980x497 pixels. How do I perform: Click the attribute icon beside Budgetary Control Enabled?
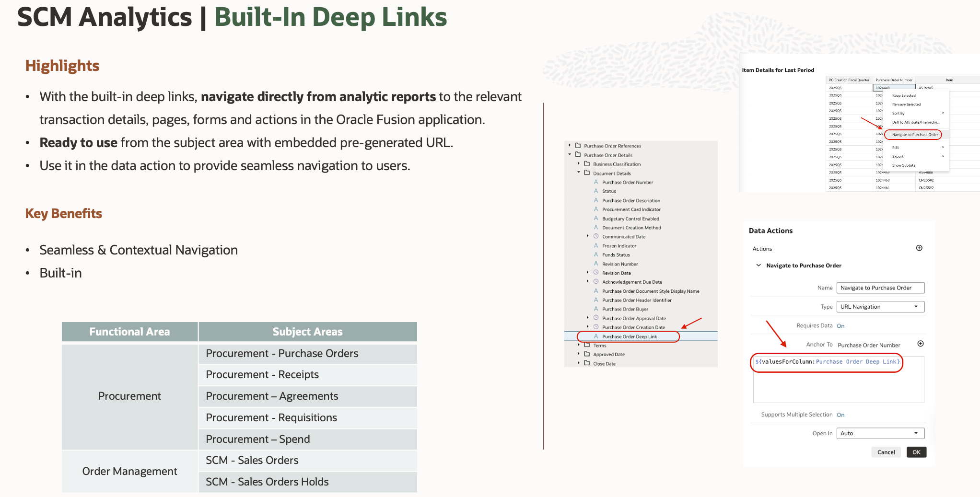pos(596,218)
